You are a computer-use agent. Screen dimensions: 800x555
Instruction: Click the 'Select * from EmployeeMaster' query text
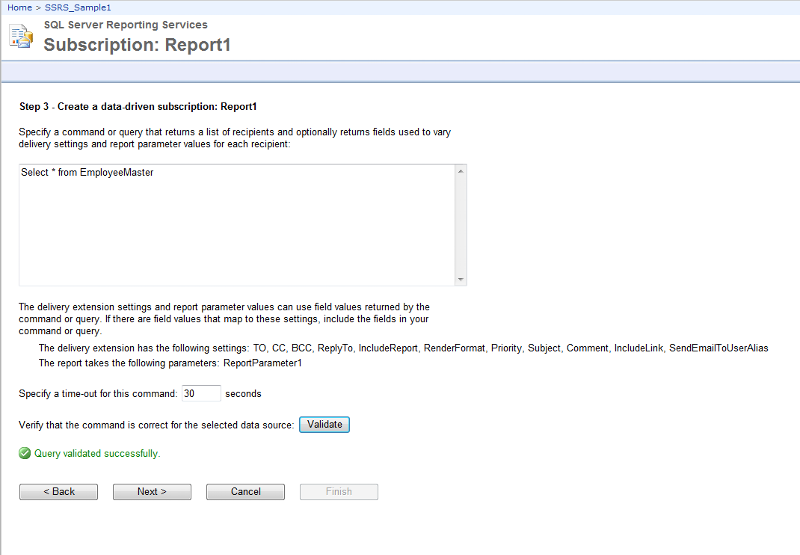click(87, 172)
